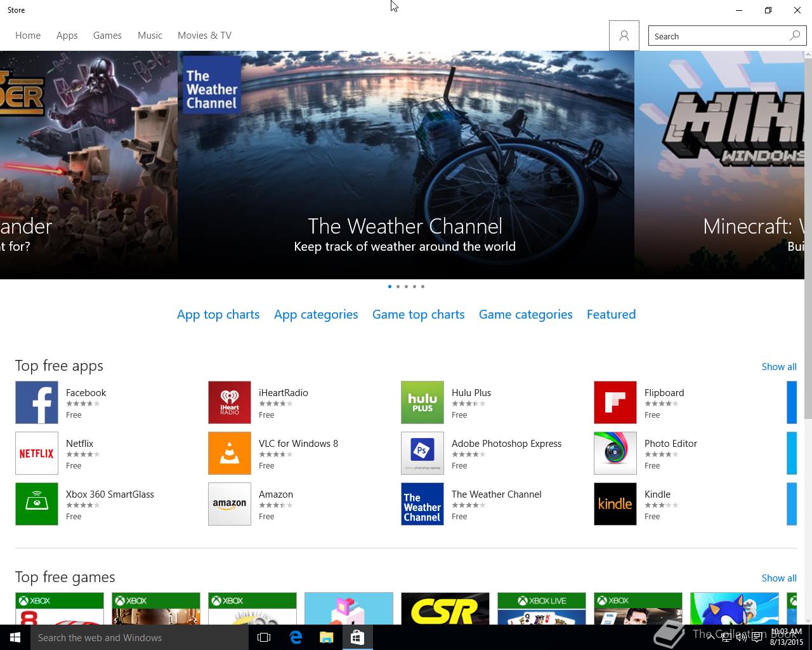
Task: Open the volume control in system tray
Action: click(741, 637)
